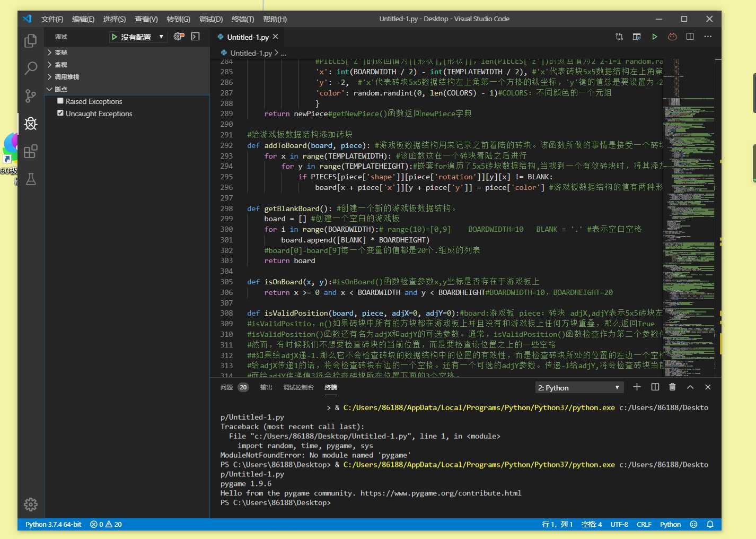Open the Debug view bug icon

pos(31,124)
